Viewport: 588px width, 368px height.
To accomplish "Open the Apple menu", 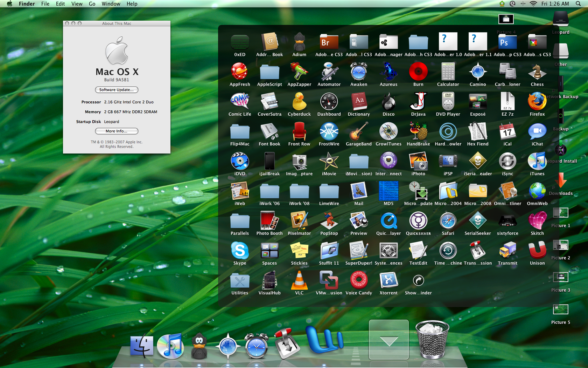I will coord(9,4).
